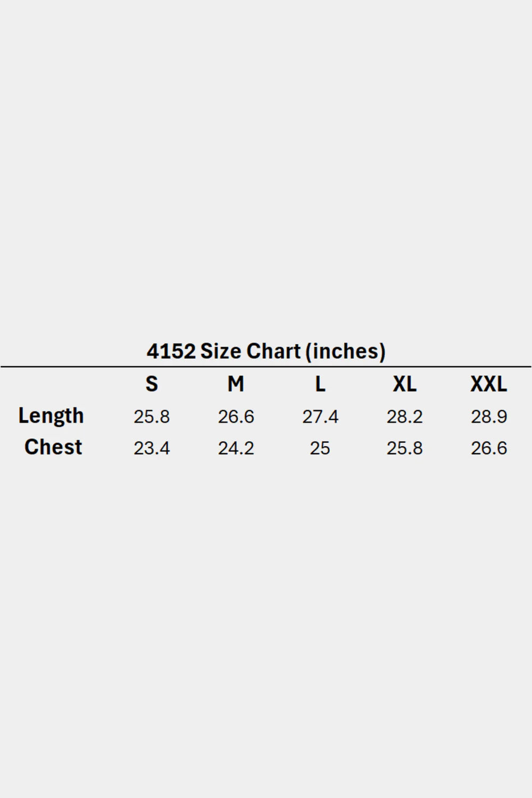Click the Length value for size S

pyautogui.click(x=152, y=417)
